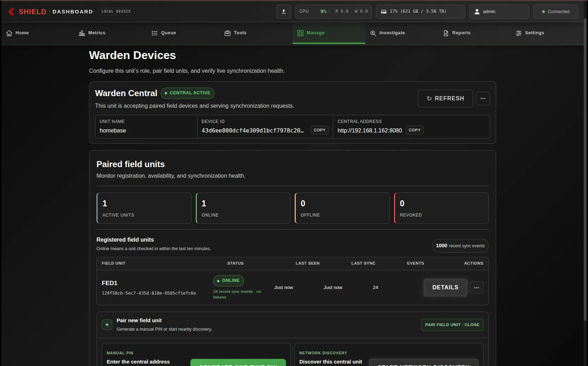Click the Events count 24 for FED1
This screenshot has height=366, width=588.
376,288
